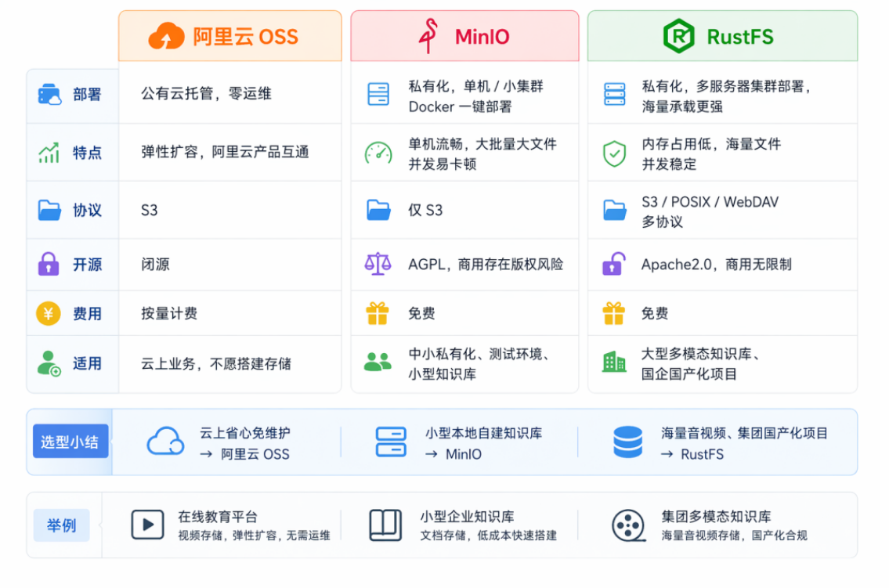This screenshot has height=588, width=889.
Task: Click the 闭源 cell text
Action: pos(155,265)
